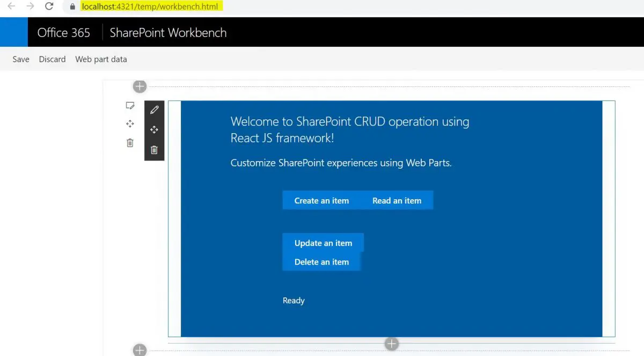Click the Update an item button
644x356 pixels.
click(323, 243)
